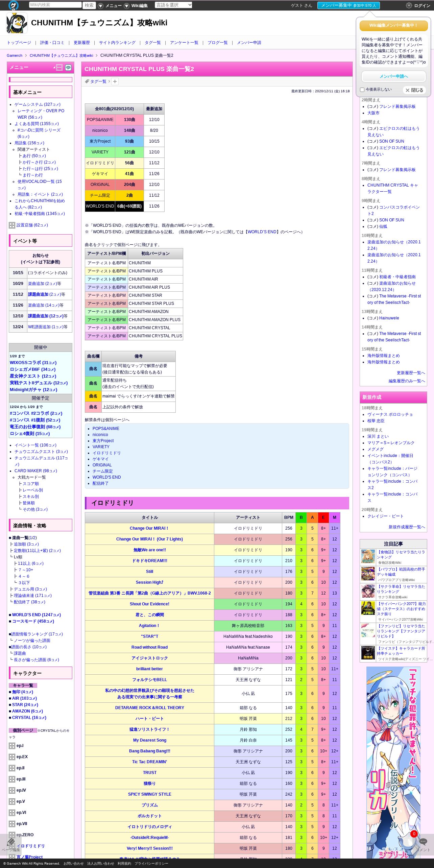
Task: Close the member recruitment popup with 閉じる
Action: coord(414,90)
